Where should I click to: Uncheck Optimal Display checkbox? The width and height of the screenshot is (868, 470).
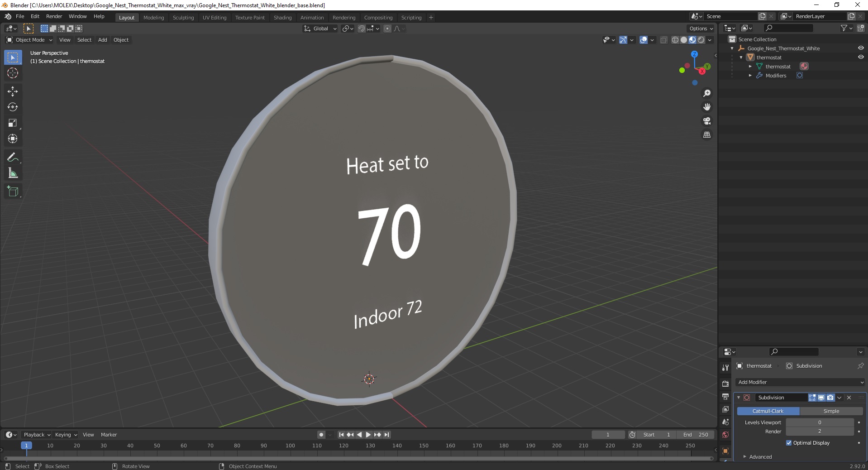click(x=789, y=443)
